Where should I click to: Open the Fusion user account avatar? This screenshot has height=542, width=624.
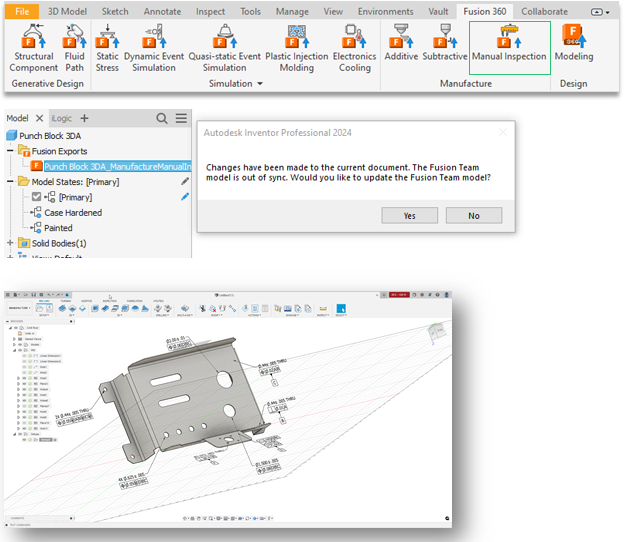[447, 295]
